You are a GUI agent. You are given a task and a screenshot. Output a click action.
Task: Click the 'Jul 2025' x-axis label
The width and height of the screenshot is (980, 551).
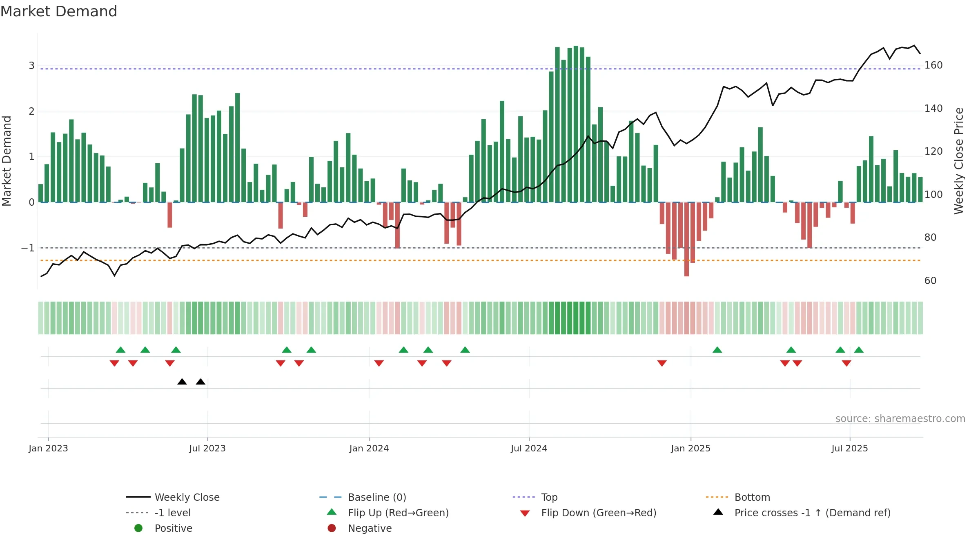click(x=850, y=448)
